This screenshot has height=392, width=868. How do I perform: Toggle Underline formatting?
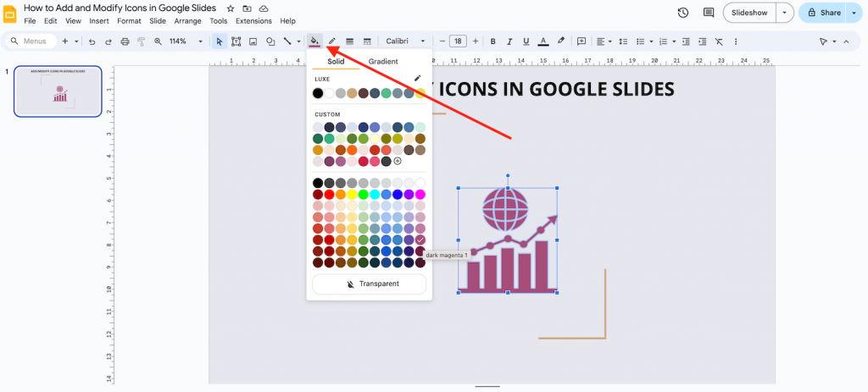pyautogui.click(x=526, y=41)
